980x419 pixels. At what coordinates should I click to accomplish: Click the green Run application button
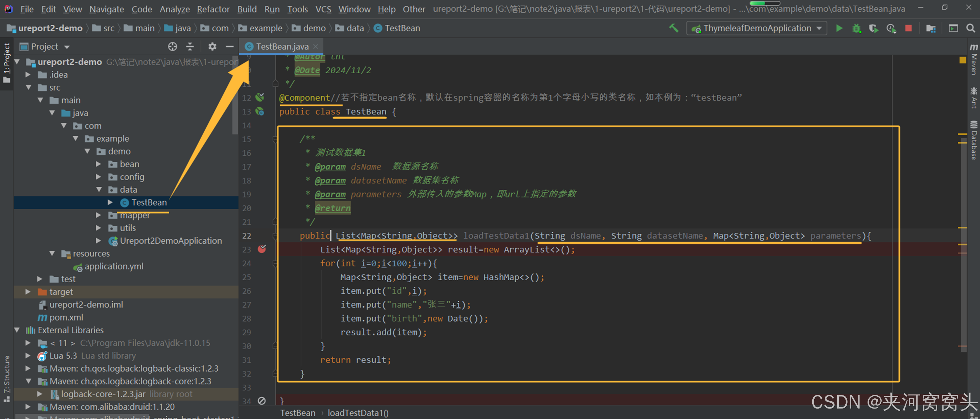click(839, 28)
